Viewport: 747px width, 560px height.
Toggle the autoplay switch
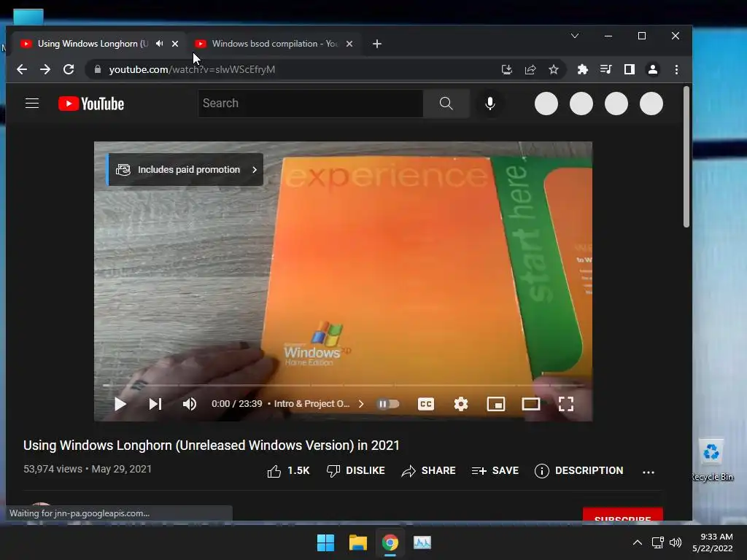coord(388,404)
